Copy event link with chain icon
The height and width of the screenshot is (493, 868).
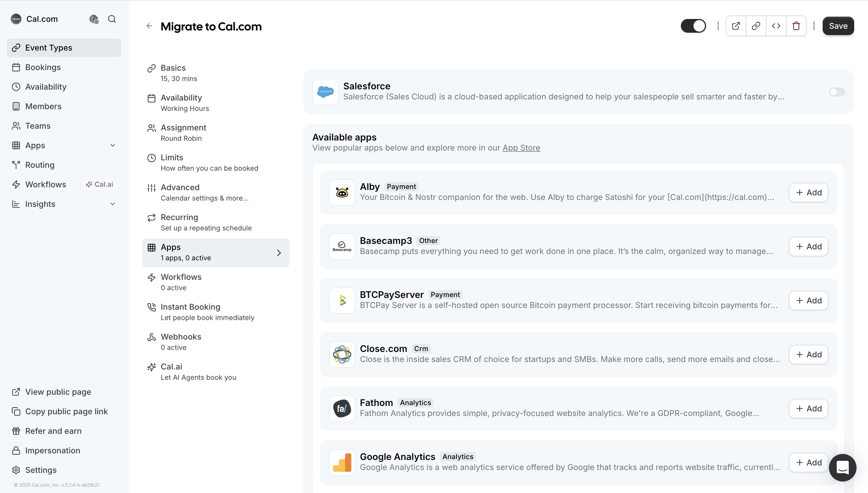click(756, 26)
